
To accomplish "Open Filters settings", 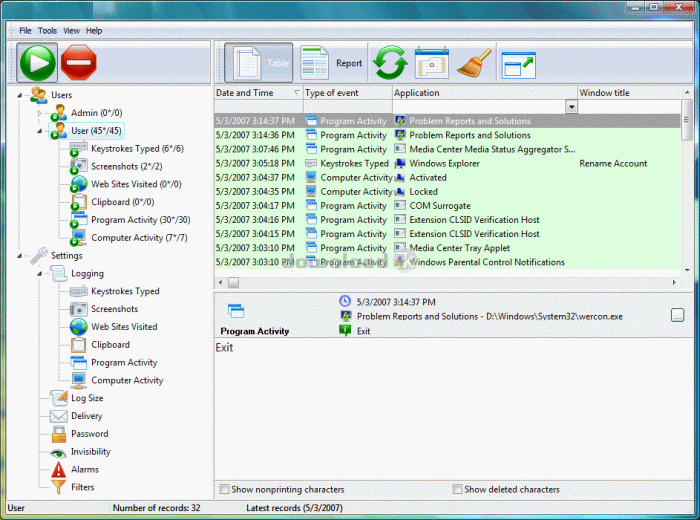I will (83, 487).
